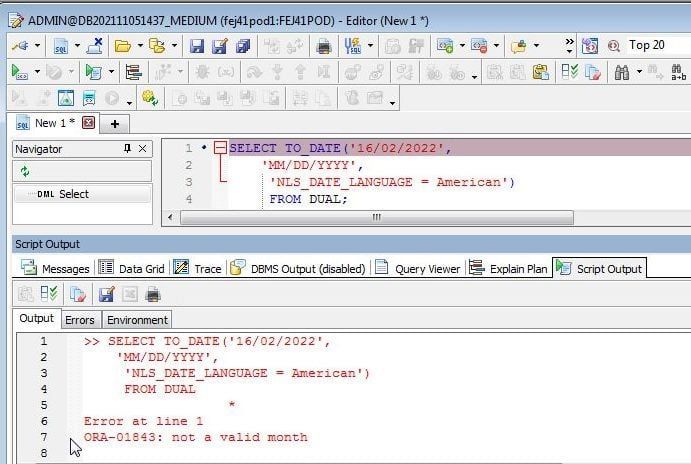Image resolution: width=691 pixels, height=464 pixels.
Task: Click the yellow commit-refresh gear icon
Action: 150,98
